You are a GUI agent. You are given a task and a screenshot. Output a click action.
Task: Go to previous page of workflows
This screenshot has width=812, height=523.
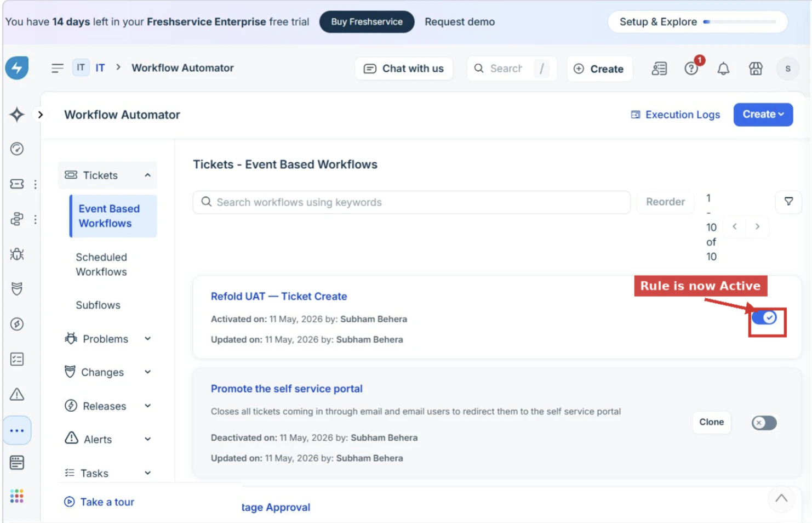pyautogui.click(x=735, y=226)
